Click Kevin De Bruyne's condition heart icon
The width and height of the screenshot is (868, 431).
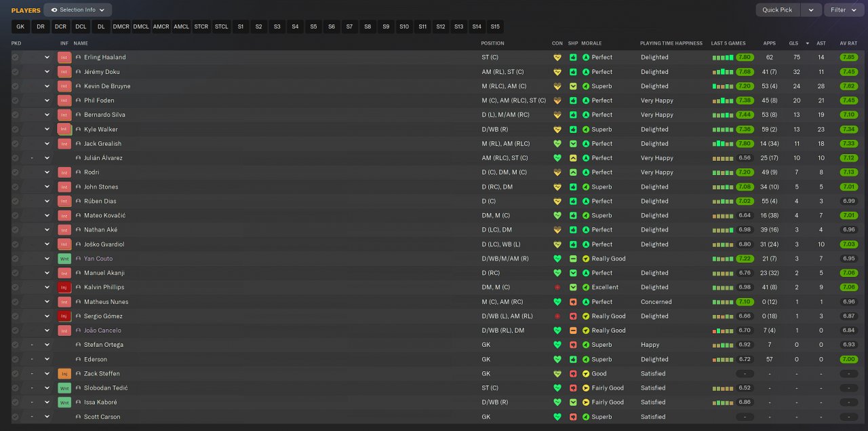tap(557, 86)
